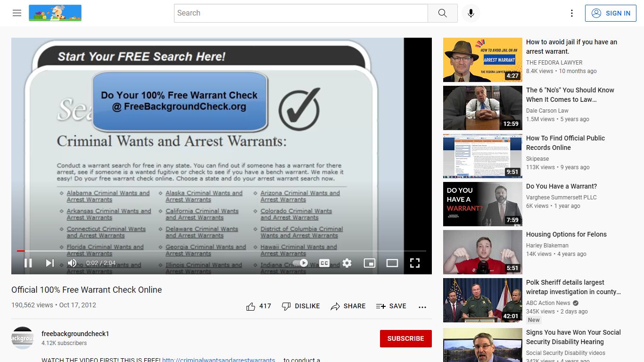Open the freebackgroundcheck1 channel name
The image size is (644, 362).
(x=75, y=334)
